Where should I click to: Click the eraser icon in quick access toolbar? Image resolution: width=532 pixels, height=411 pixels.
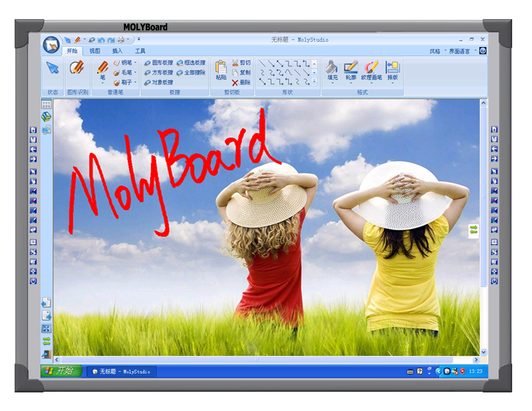(92, 40)
